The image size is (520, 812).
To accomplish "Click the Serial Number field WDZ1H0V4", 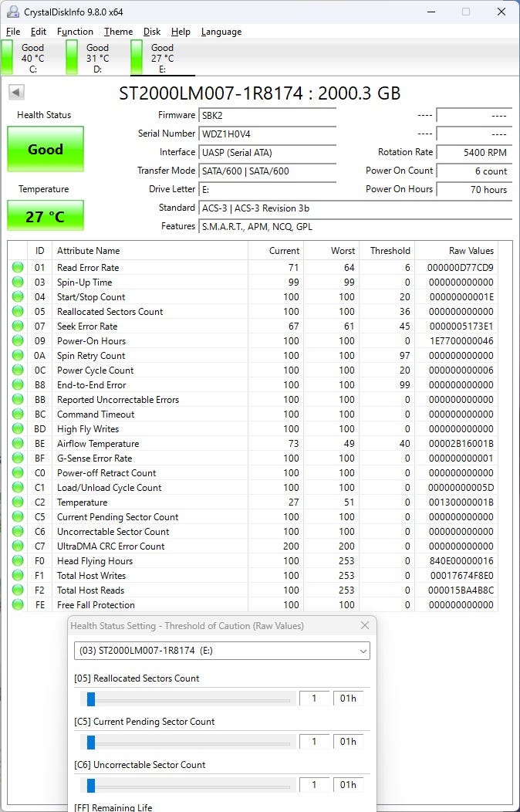I will click(x=268, y=134).
